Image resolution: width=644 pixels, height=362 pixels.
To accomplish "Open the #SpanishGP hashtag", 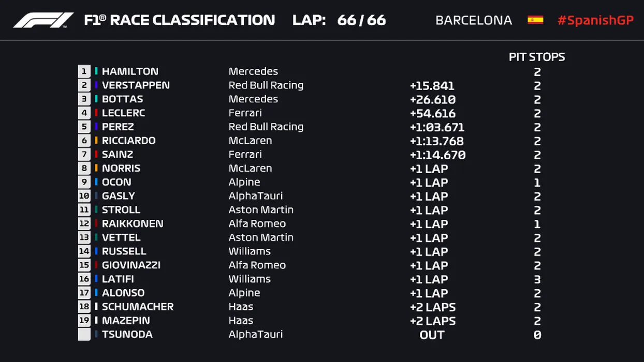I will 595,20.
